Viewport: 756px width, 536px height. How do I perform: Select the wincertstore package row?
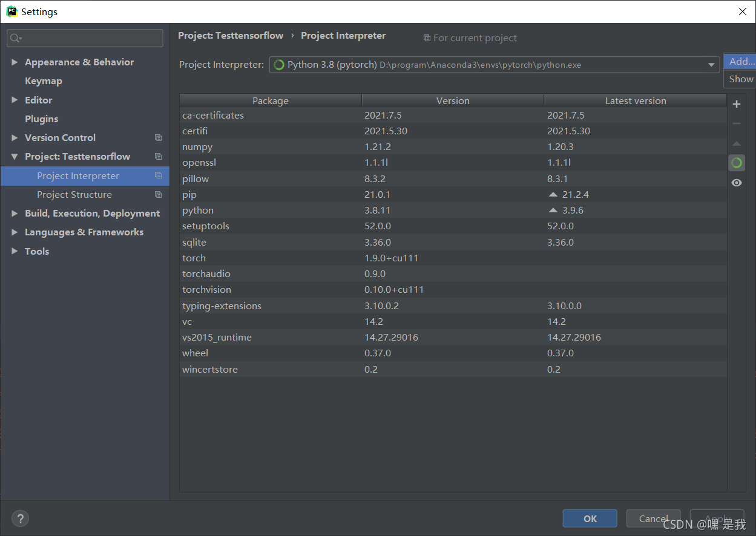[x=453, y=369]
